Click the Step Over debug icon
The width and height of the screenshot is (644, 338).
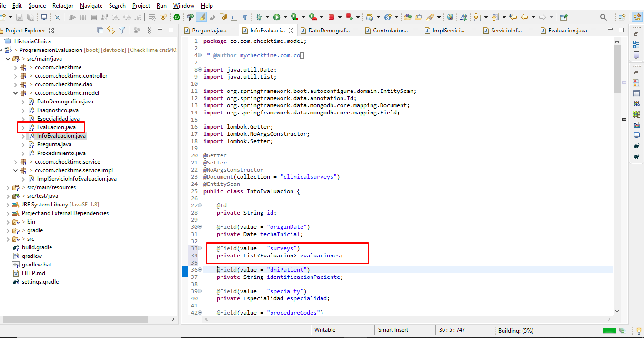[x=127, y=17]
